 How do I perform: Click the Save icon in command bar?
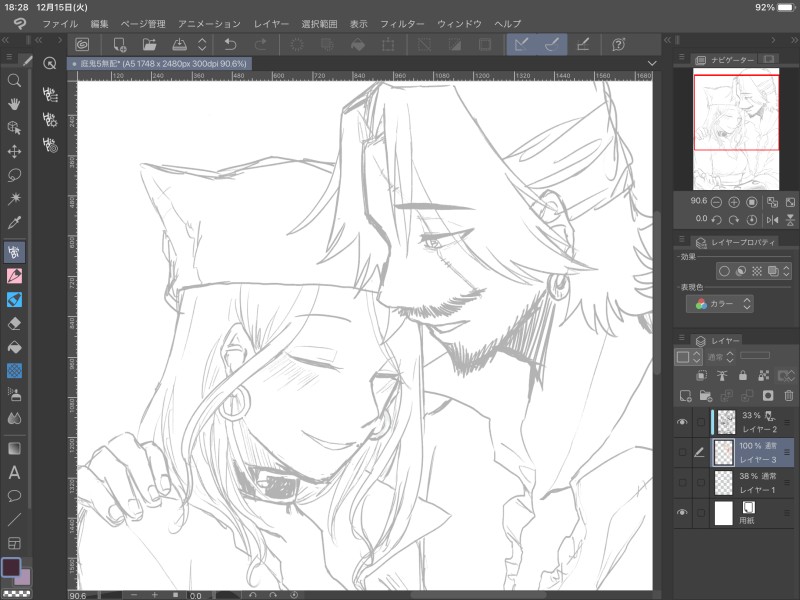[179, 44]
